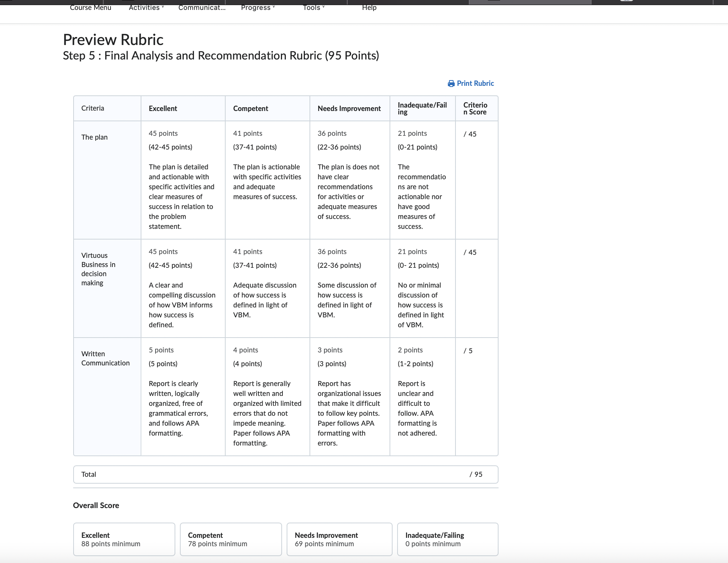
Task: Open the Course Menu nav item
Action: point(91,8)
